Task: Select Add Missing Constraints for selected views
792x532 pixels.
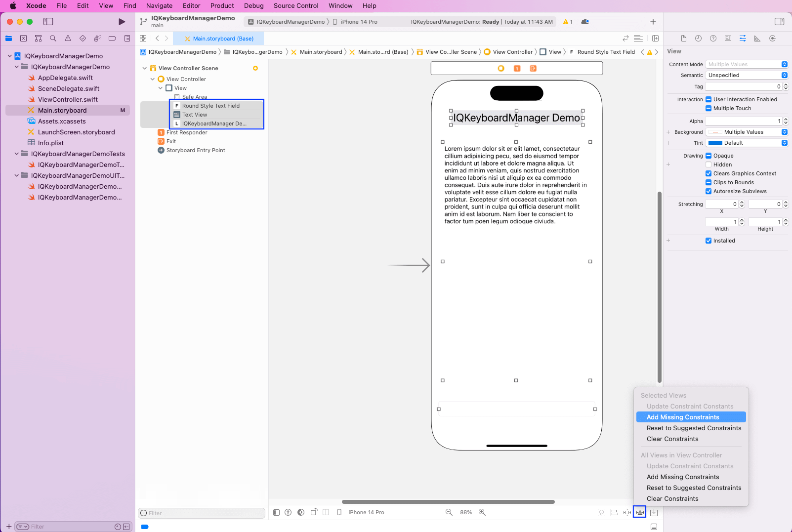Action: (x=682, y=417)
